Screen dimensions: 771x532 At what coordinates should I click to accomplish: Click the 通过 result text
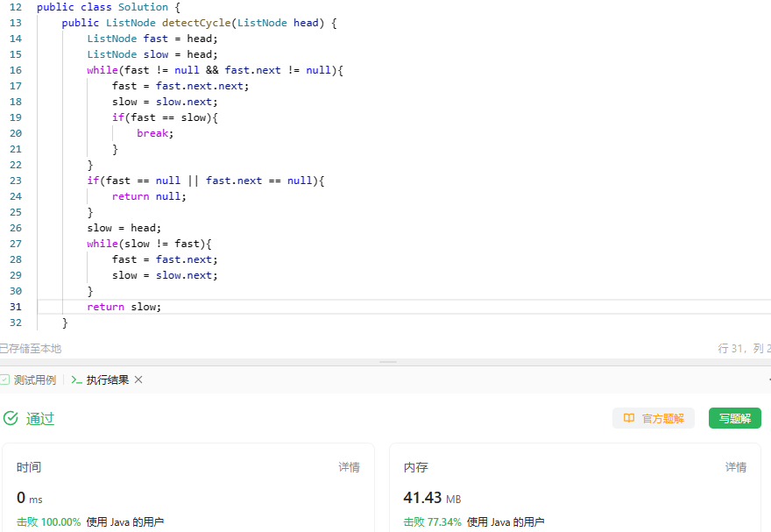40,419
